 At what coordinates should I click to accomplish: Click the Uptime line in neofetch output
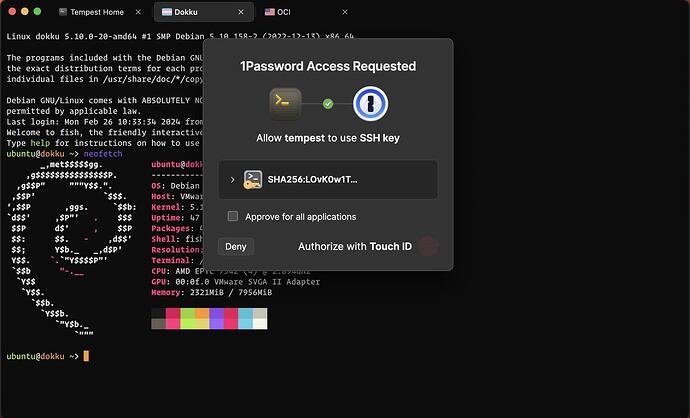click(x=176, y=218)
